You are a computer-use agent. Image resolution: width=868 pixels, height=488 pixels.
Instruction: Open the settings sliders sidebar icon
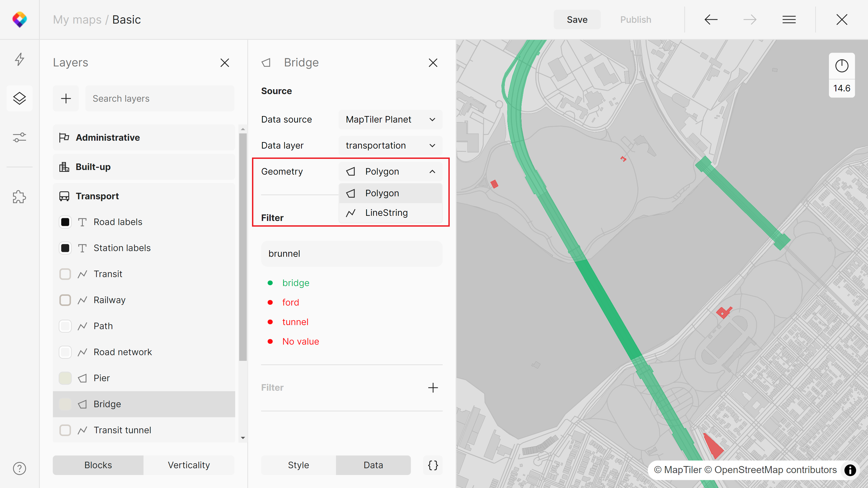(20, 137)
